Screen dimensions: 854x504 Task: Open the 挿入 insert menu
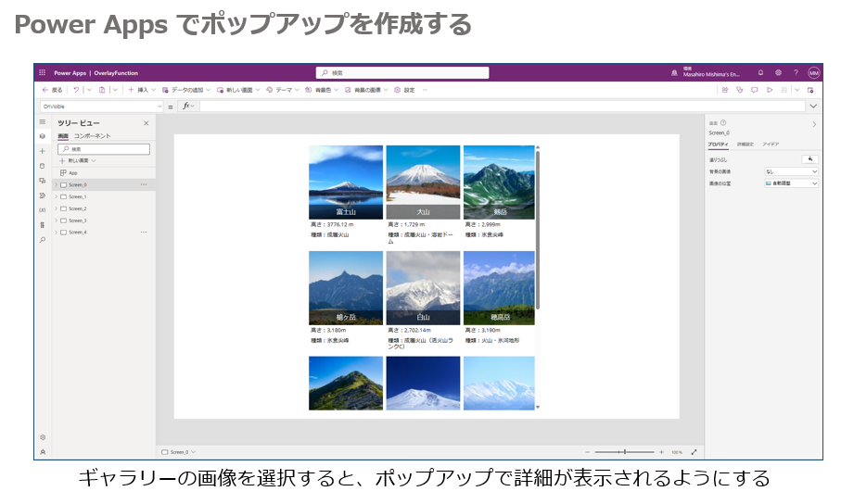coord(142,90)
